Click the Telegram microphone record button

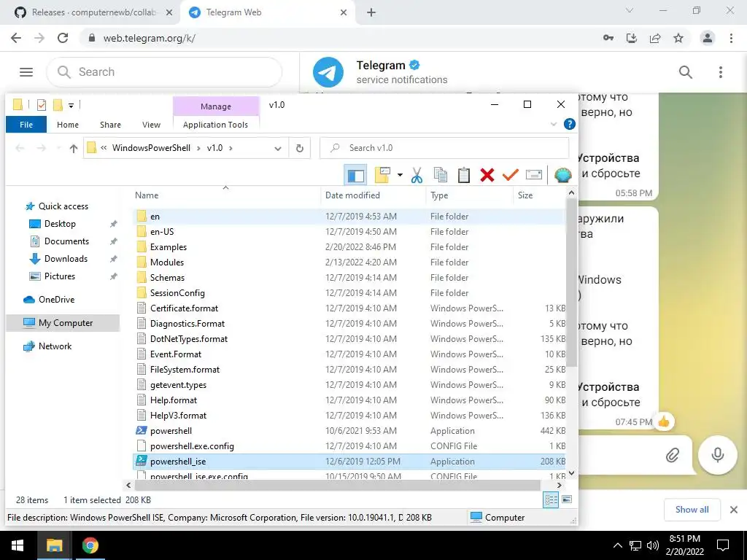point(718,455)
